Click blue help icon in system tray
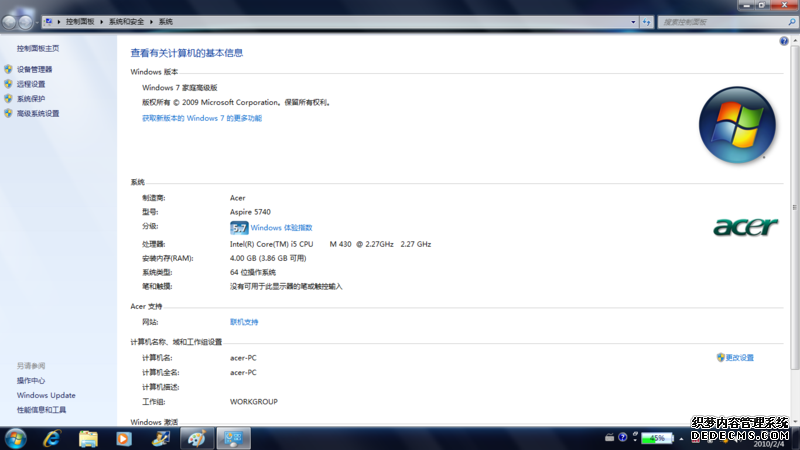This screenshot has height=450, width=800. [x=622, y=437]
